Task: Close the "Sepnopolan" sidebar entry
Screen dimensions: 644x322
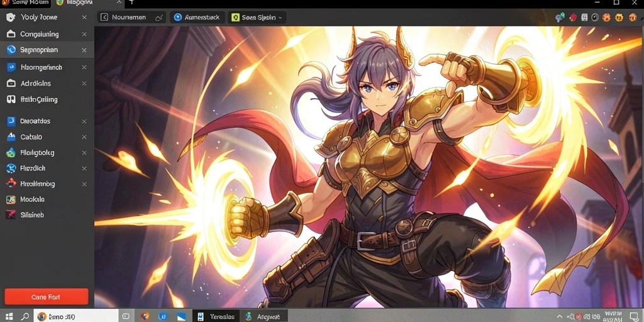Action: pyautogui.click(x=84, y=50)
